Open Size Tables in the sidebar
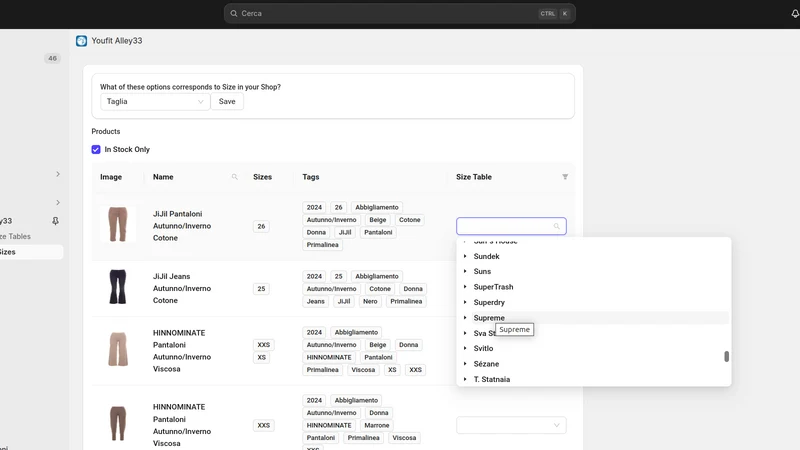The image size is (800, 450). [15, 236]
